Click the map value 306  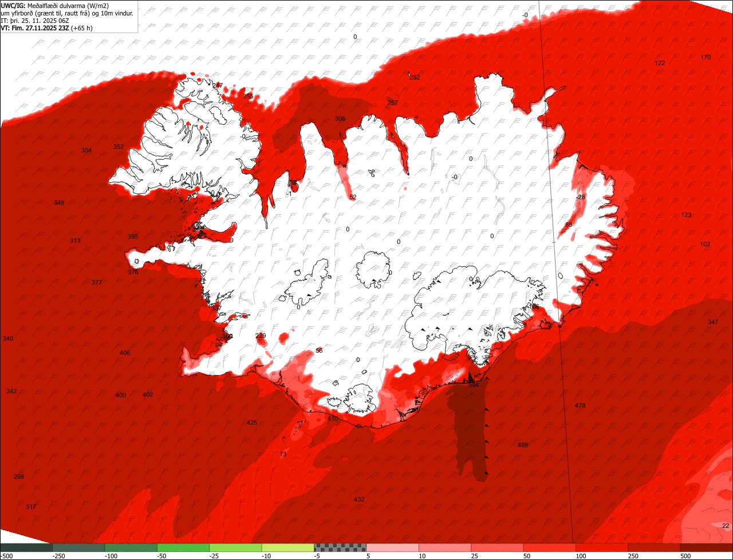[x=340, y=119]
